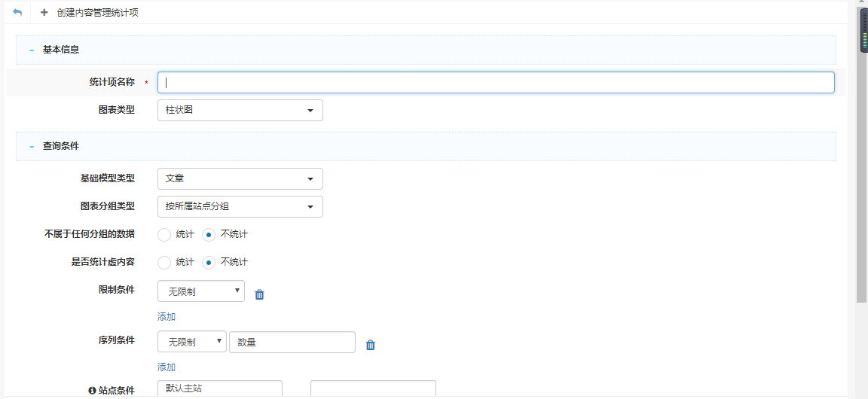Select 统计 for 是否统计虚内容
Screen dimensions: 868x399
pyautogui.click(x=164, y=262)
